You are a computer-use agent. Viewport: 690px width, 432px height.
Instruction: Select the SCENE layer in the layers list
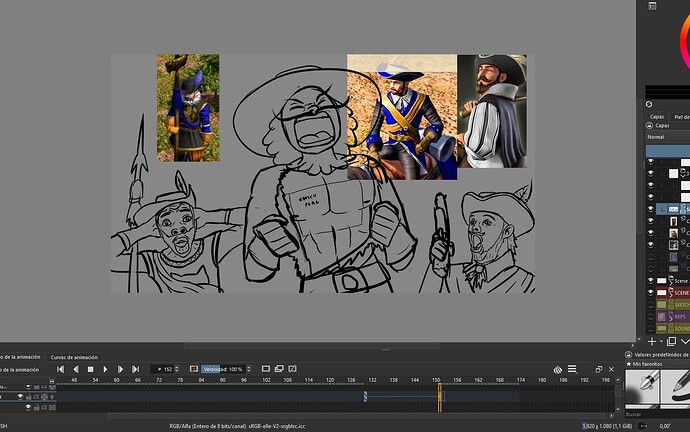click(680, 292)
